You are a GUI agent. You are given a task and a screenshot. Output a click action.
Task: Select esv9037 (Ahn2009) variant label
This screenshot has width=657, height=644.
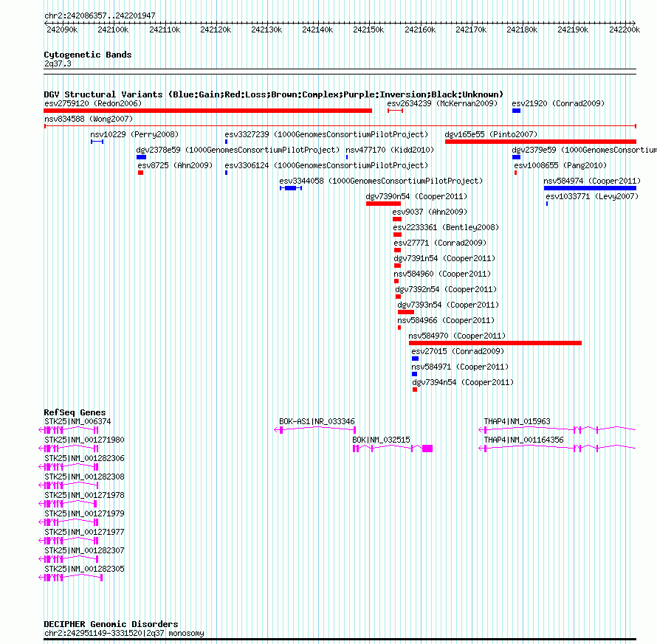pos(430,212)
